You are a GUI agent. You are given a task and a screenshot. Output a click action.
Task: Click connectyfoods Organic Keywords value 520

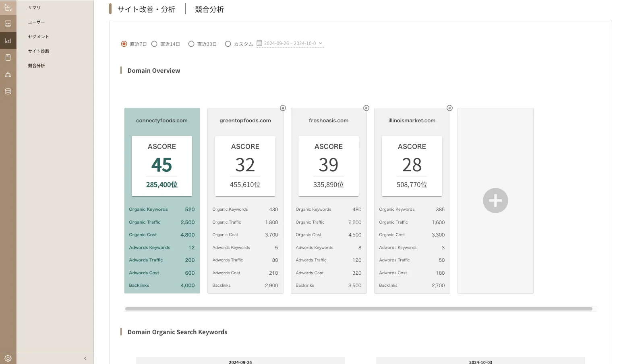tap(190, 210)
